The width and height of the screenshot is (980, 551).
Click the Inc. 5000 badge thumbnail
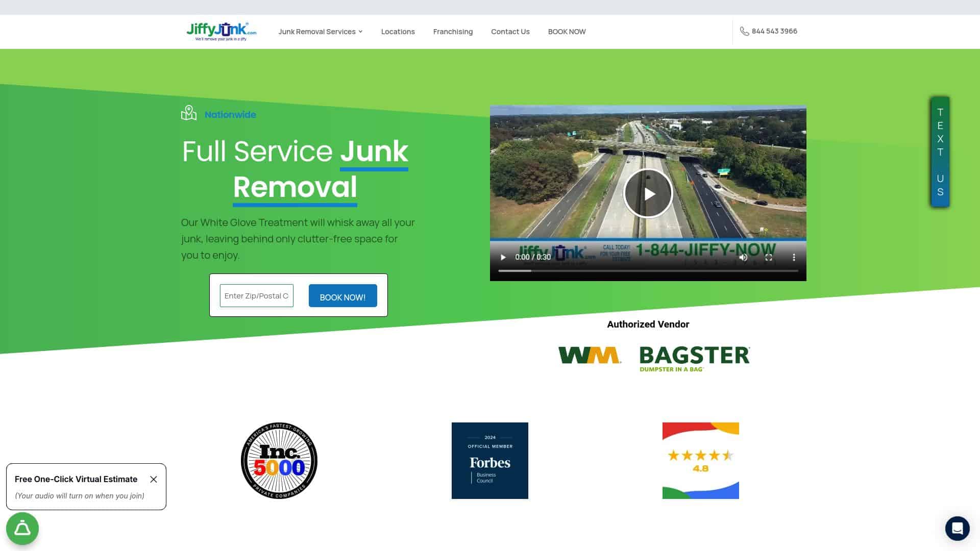[x=279, y=460]
